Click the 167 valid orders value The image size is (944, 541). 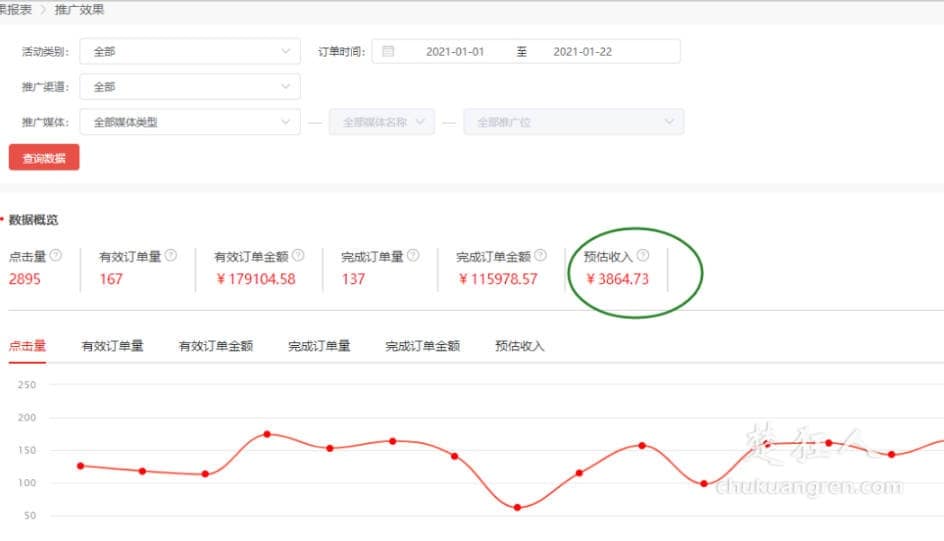[111, 279]
